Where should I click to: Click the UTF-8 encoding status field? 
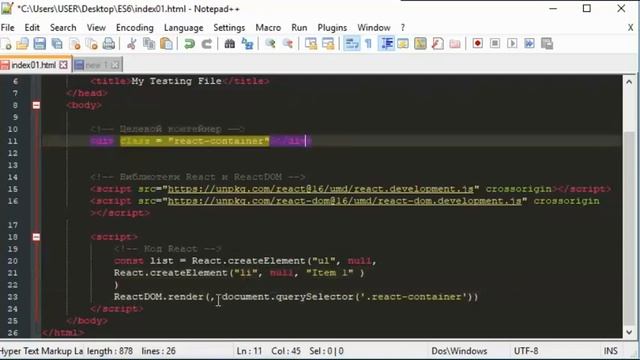click(526, 351)
